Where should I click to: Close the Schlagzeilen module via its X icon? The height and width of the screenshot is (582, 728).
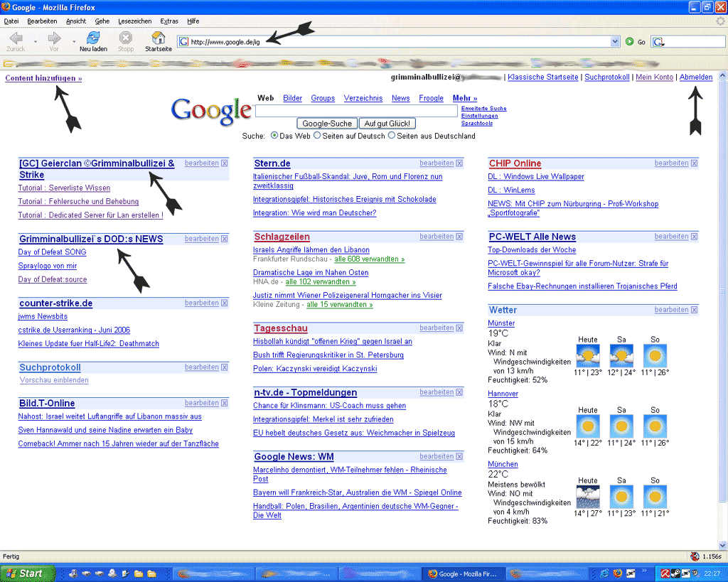click(x=459, y=237)
